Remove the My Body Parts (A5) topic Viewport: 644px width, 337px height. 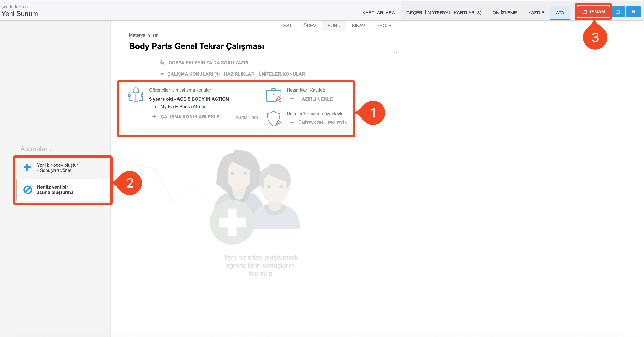click(204, 107)
